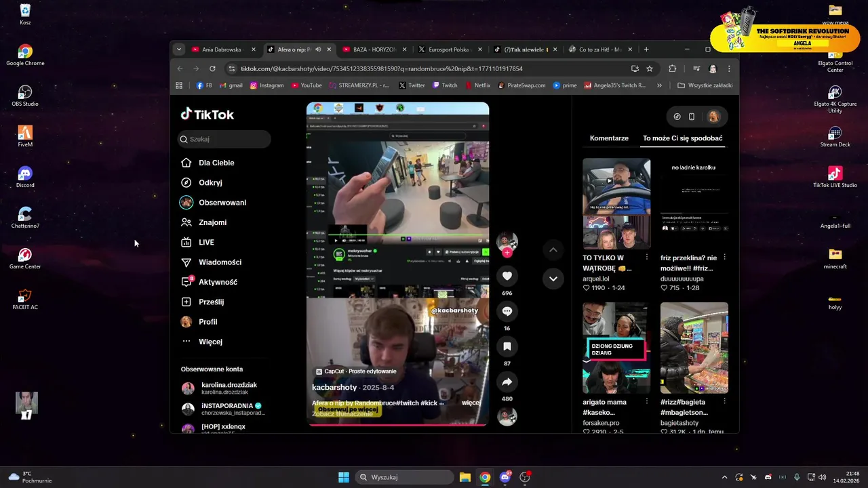Reload the page

point(212,68)
